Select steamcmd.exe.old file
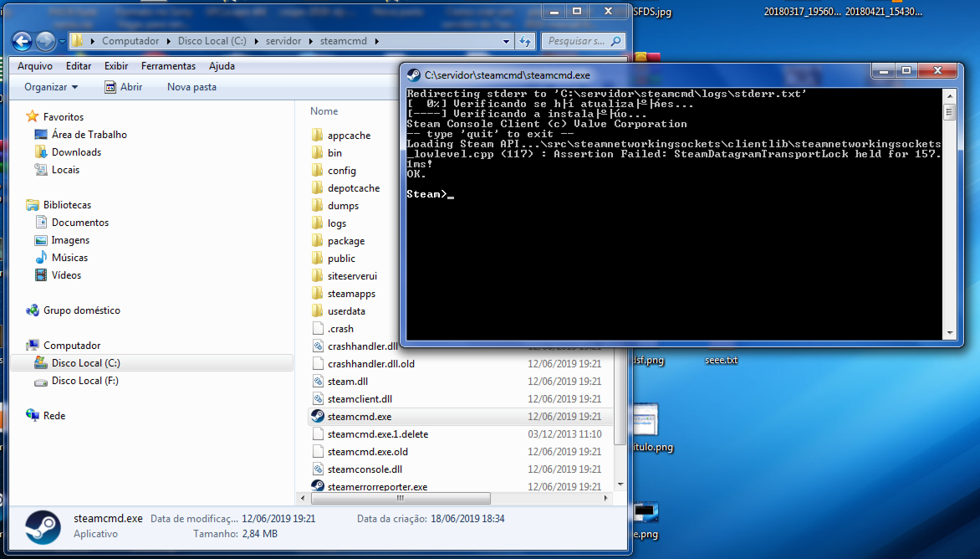Viewport: 980px width, 559px height. point(368,451)
